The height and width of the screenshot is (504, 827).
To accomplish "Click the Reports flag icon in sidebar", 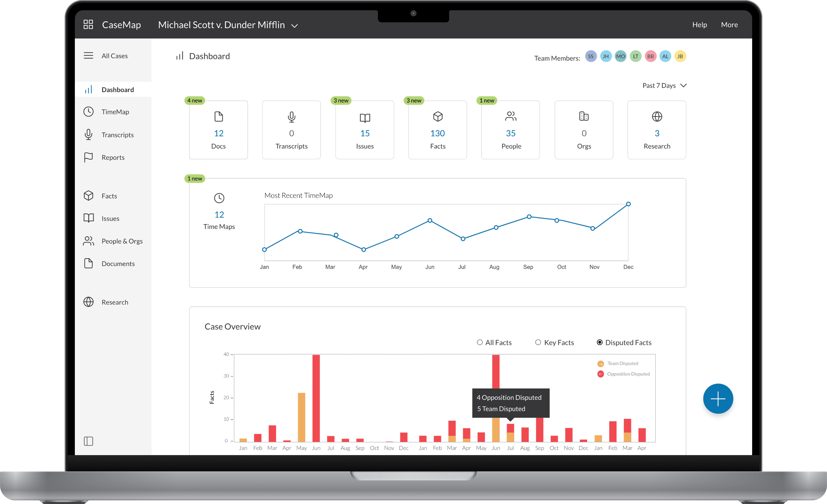I will tap(88, 157).
